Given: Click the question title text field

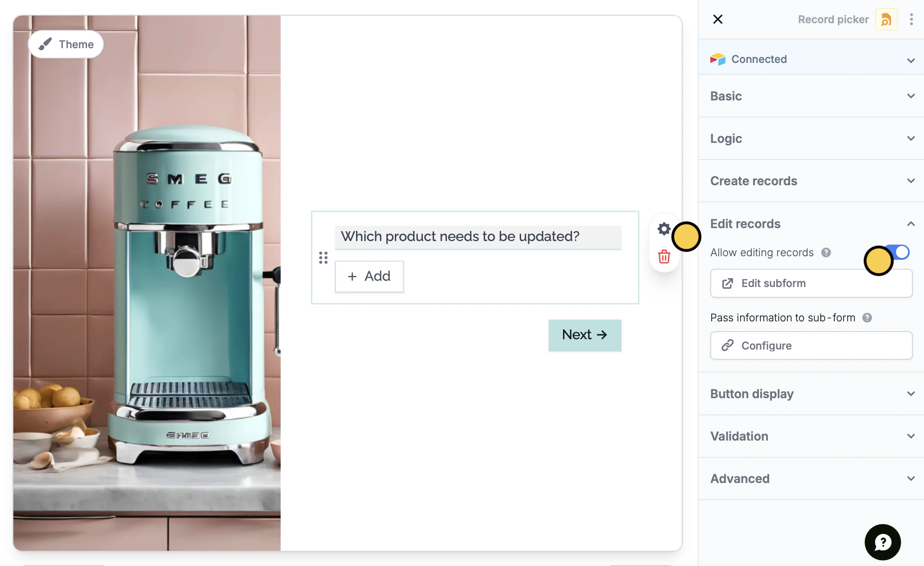Looking at the screenshot, I should pyautogui.click(x=477, y=237).
